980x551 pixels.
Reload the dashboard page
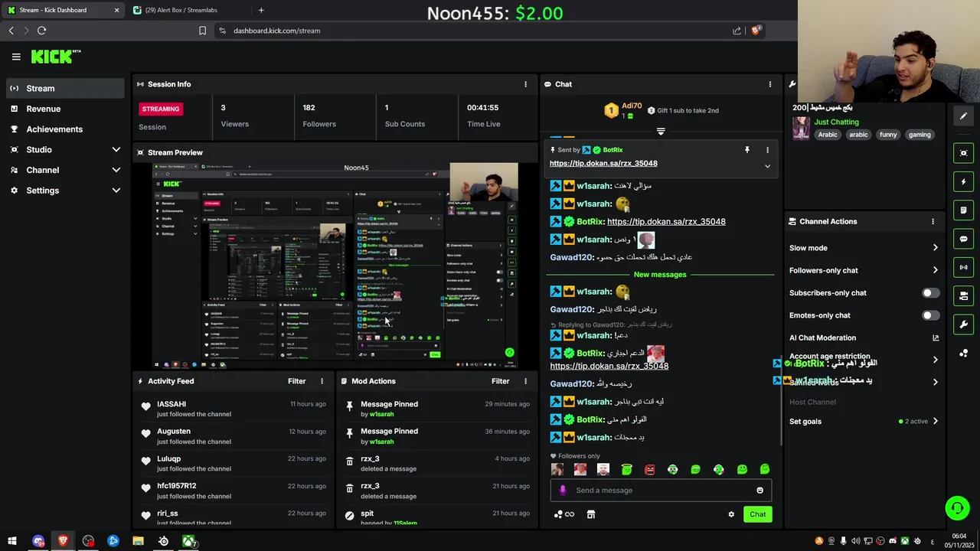pos(41,31)
